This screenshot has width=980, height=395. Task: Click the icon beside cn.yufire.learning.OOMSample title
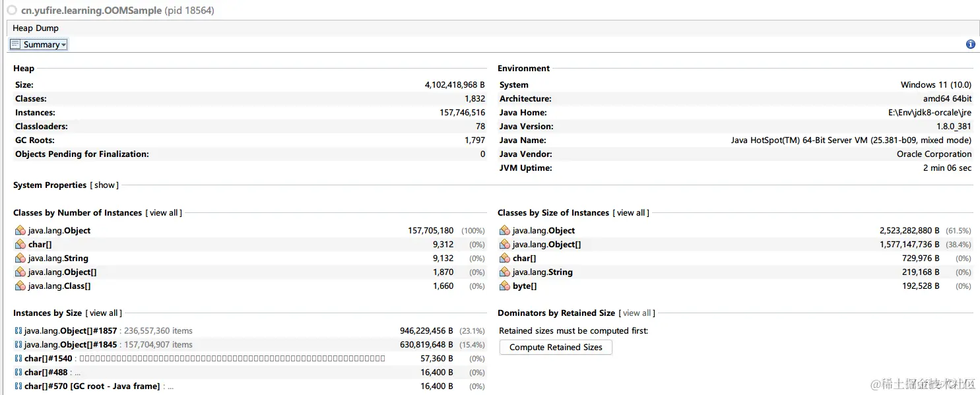coord(12,11)
